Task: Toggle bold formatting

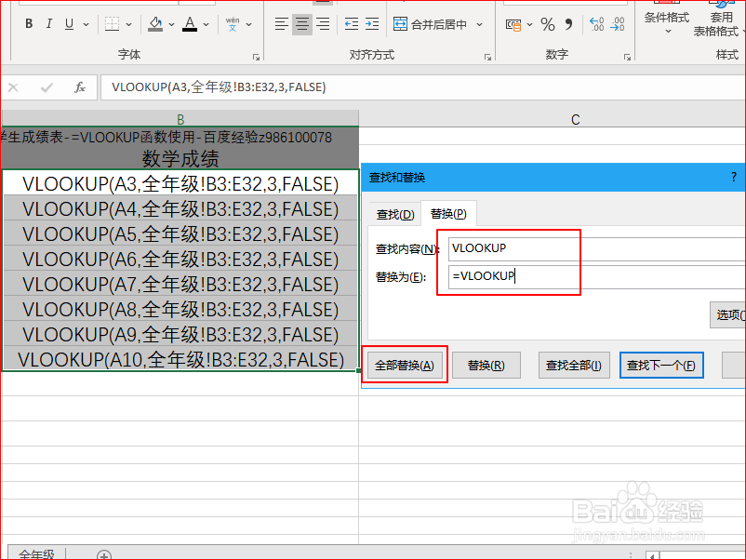Action: [x=29, y=24]
